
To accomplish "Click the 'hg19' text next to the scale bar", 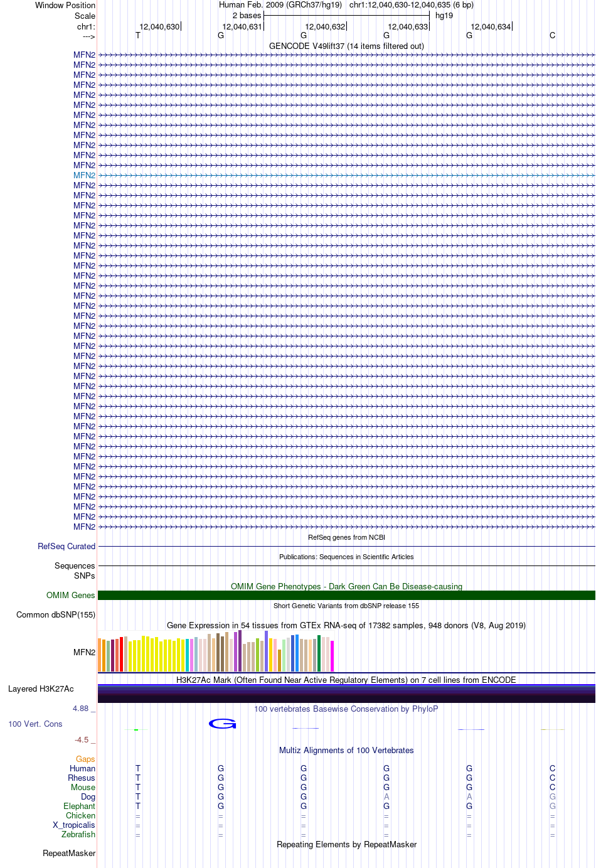I will coord(444,15).
